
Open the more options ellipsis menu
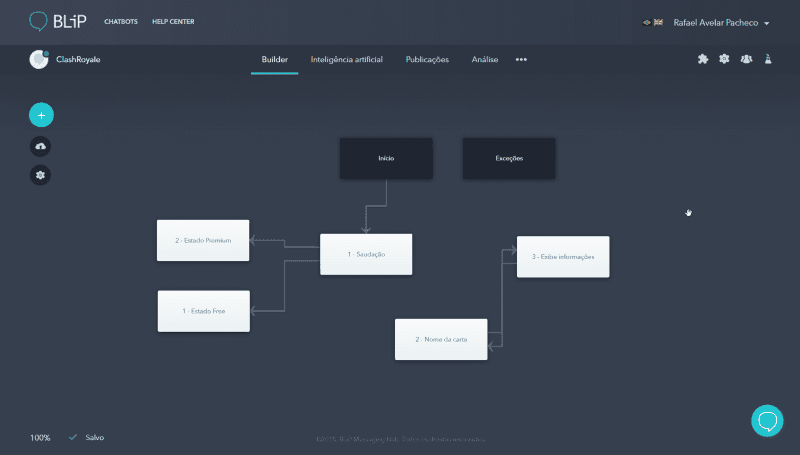click(521, 60)
